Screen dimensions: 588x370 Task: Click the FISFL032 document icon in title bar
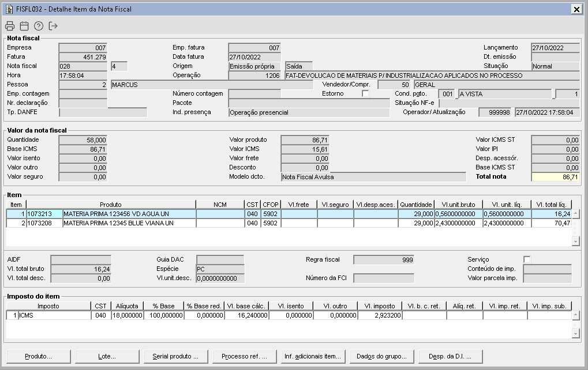(9, 9)
